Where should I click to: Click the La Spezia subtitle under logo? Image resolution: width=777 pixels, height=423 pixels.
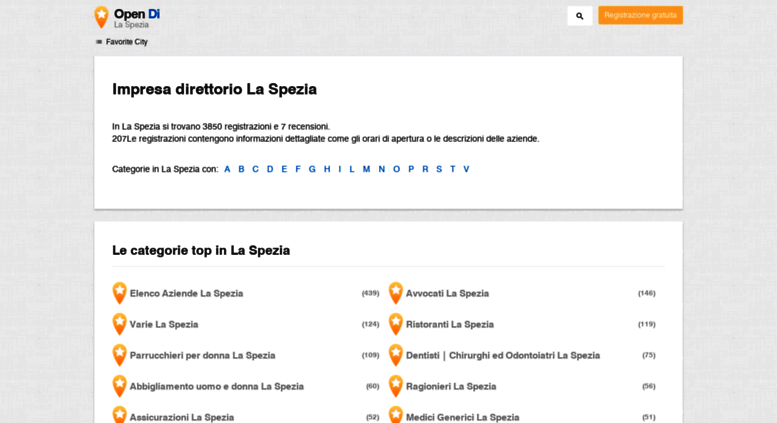[x=131, y=25]
